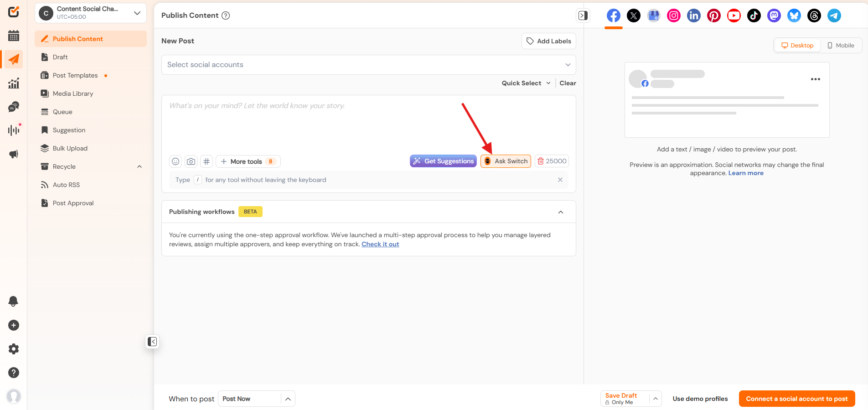
Task: Open the TikTok preview icon
Action: (754, 16)
